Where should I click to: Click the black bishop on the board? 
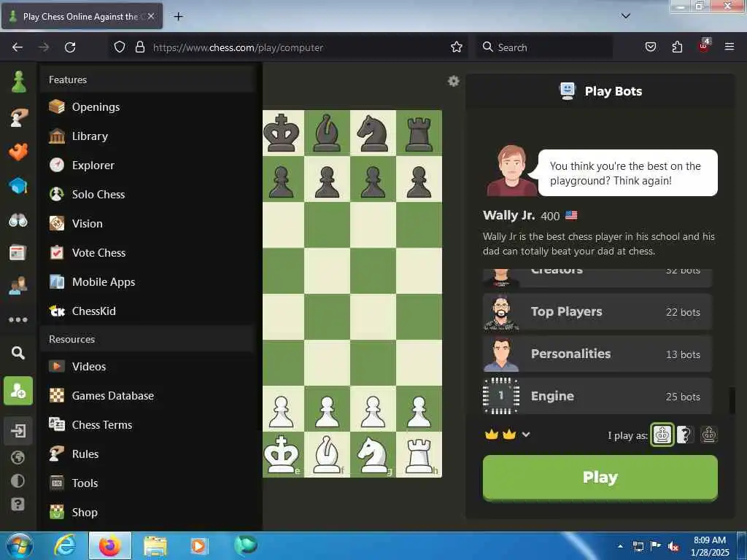coord(328,133)
